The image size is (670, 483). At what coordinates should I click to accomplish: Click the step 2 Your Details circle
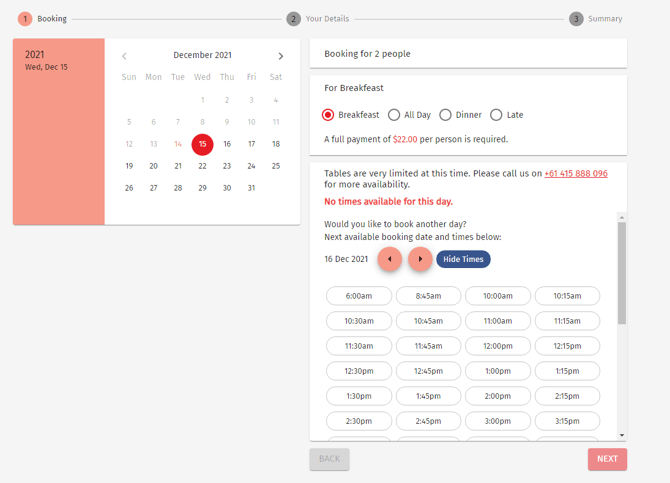(293, 19)
